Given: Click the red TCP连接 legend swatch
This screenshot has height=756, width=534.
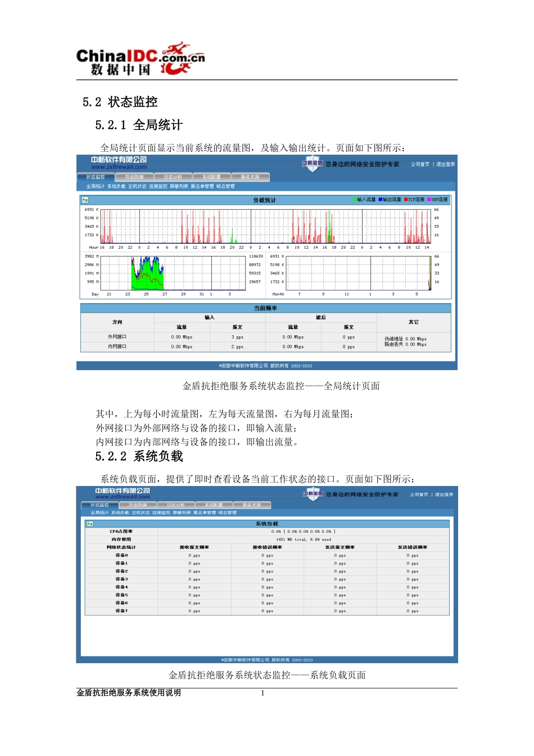Looking at the screenshot, I should coord(406,200).
